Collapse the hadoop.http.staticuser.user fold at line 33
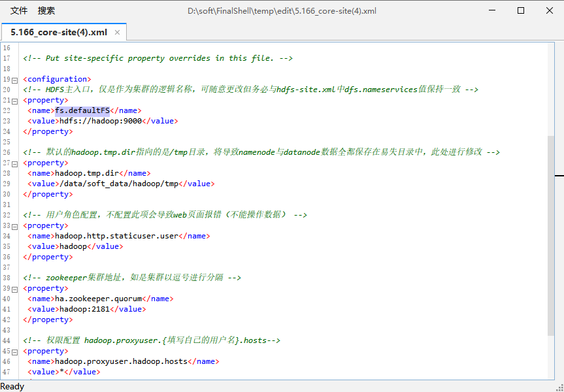This screenshot has height=392, width=564. (x=14, y=225)
